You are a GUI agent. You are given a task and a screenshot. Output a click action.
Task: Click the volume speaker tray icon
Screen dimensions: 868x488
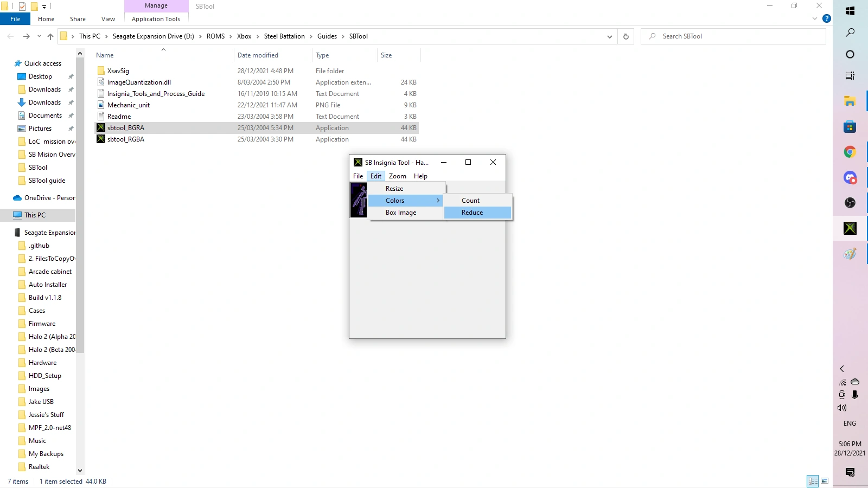842,408
